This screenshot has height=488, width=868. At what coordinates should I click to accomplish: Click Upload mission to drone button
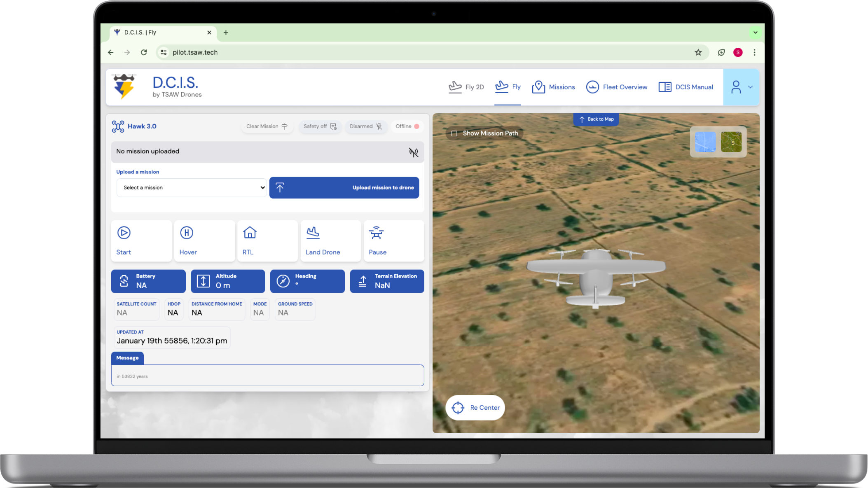click(x=344, y=187)
